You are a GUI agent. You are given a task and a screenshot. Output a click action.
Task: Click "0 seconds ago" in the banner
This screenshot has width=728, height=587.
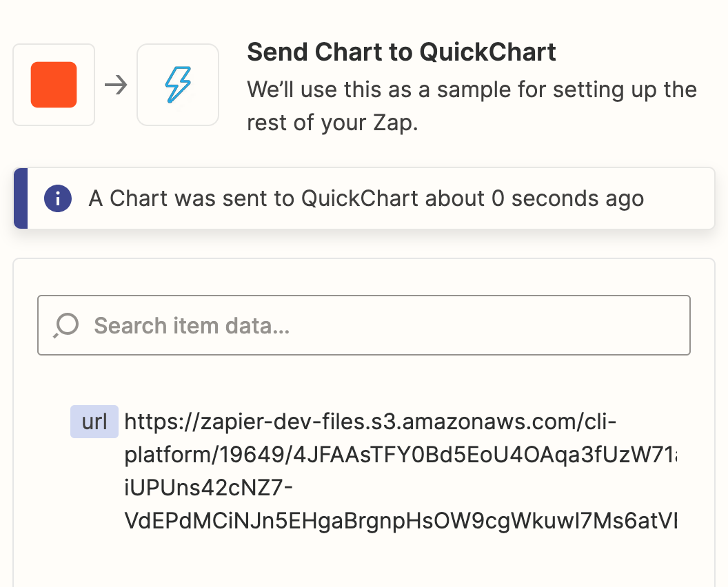tap(567, 198)
